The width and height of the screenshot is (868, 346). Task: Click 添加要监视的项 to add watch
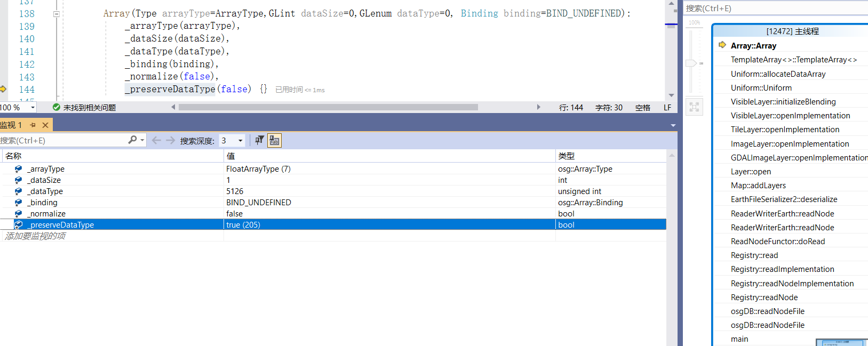point(35,236)
